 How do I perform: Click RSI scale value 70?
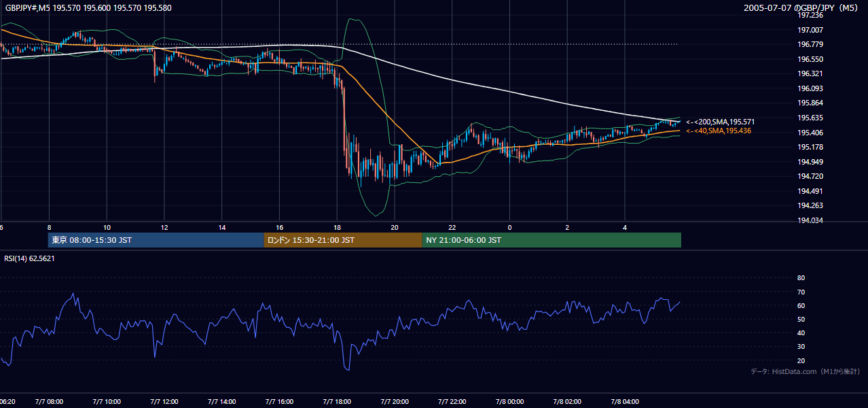(801, 292)
